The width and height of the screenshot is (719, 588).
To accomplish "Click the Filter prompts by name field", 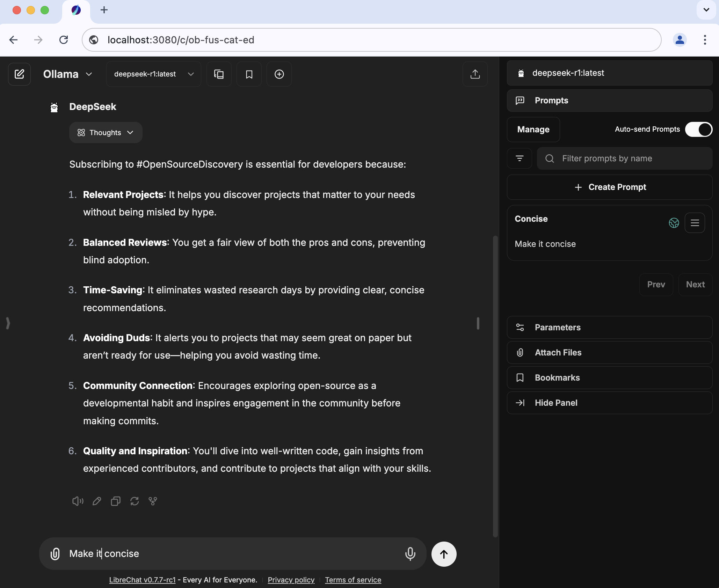I will (x=625, y=159).
